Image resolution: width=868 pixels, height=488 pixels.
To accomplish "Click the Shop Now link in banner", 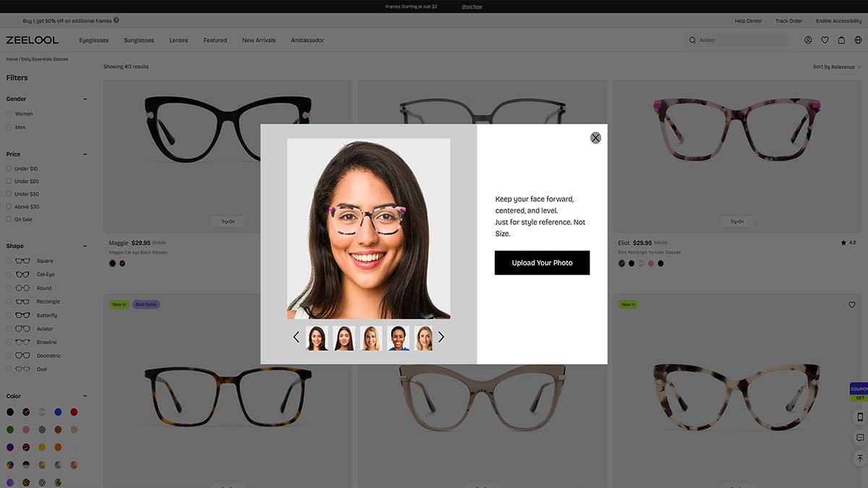I will [472, 7].
